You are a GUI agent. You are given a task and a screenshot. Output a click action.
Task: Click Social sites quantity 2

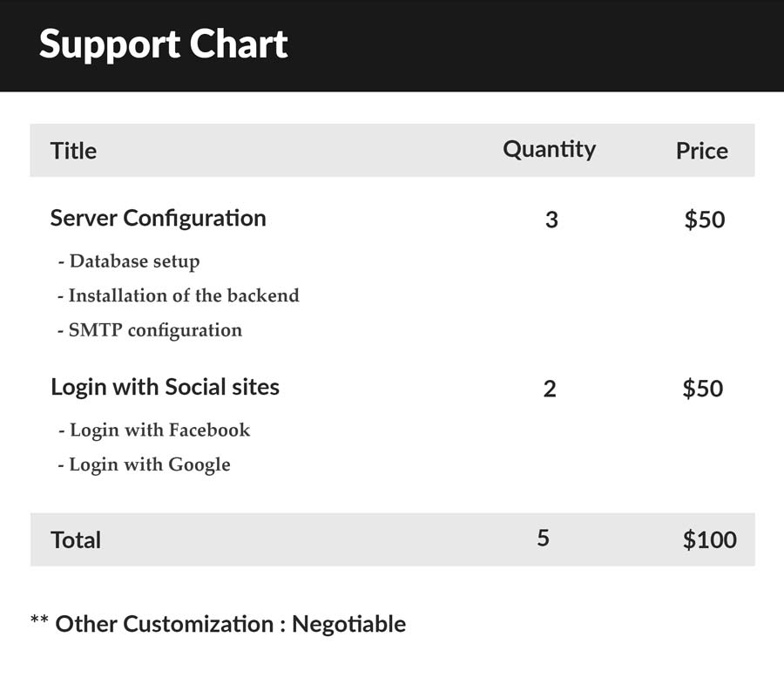click(550, 389)
